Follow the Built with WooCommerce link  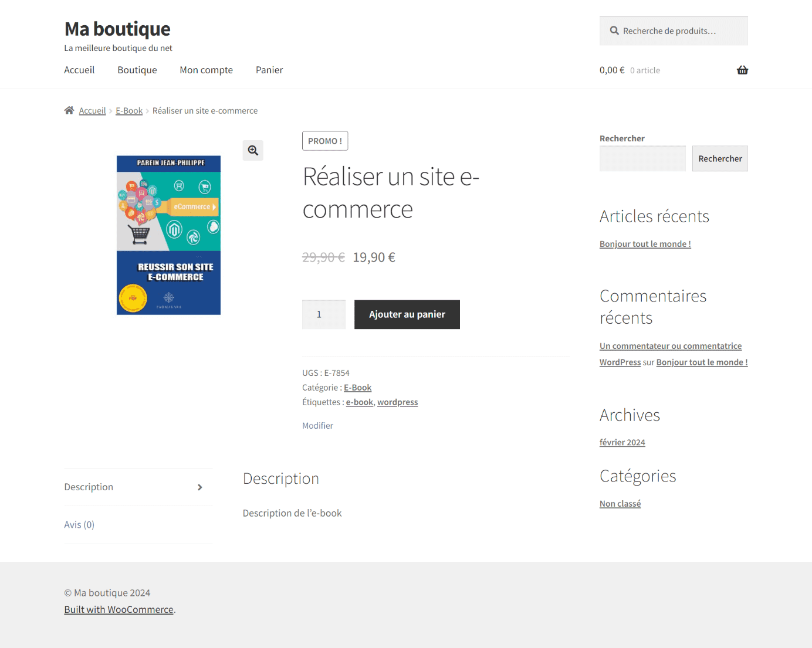click(119, 609)
